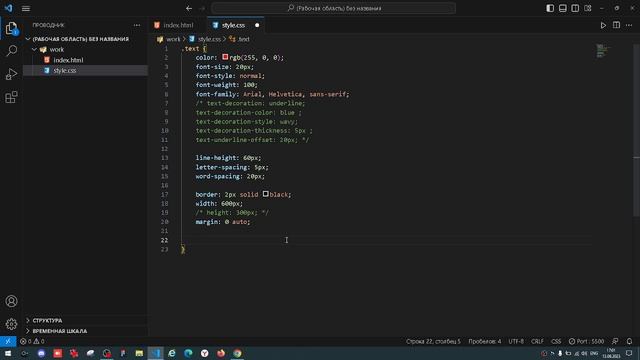Viewport: 640px width, 360px height.
Task: Click the Go Forward arrow in the title bar
Action: pos(202,8)
